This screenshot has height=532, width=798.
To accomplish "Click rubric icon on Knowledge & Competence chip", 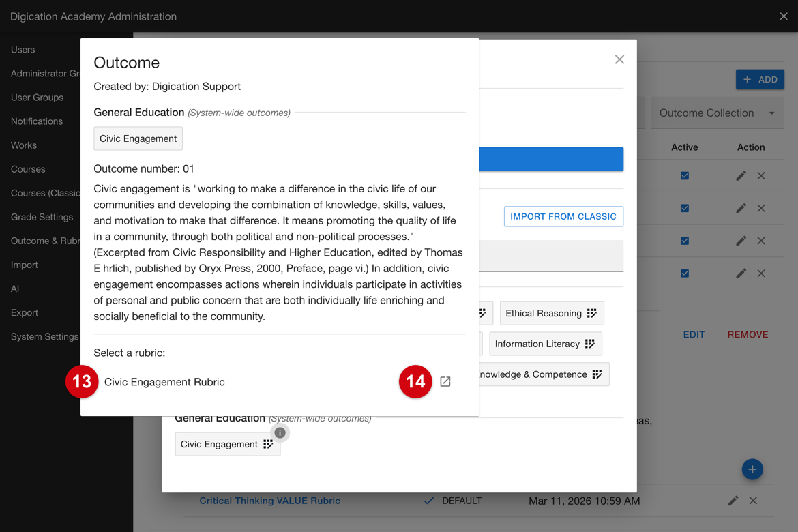I will coord(597,374).
